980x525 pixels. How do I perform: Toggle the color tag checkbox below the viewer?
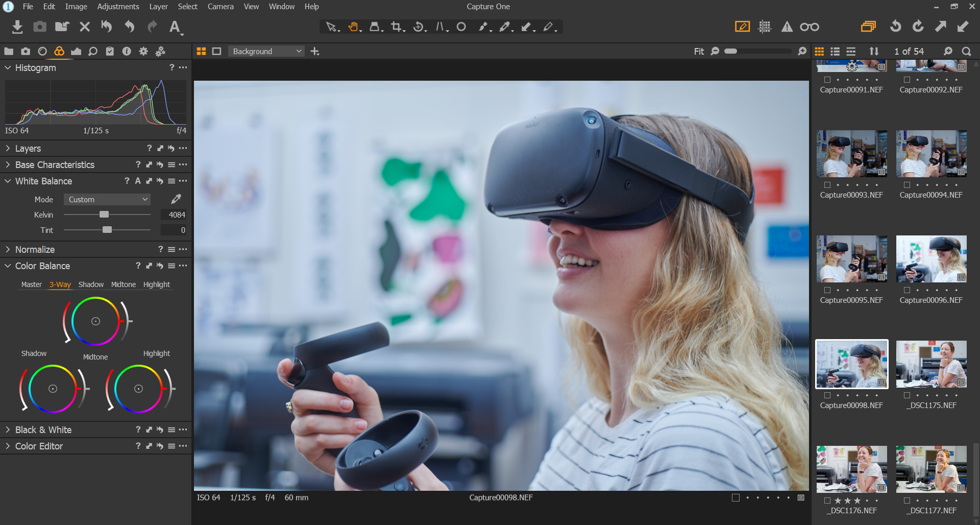coord(736,497)
